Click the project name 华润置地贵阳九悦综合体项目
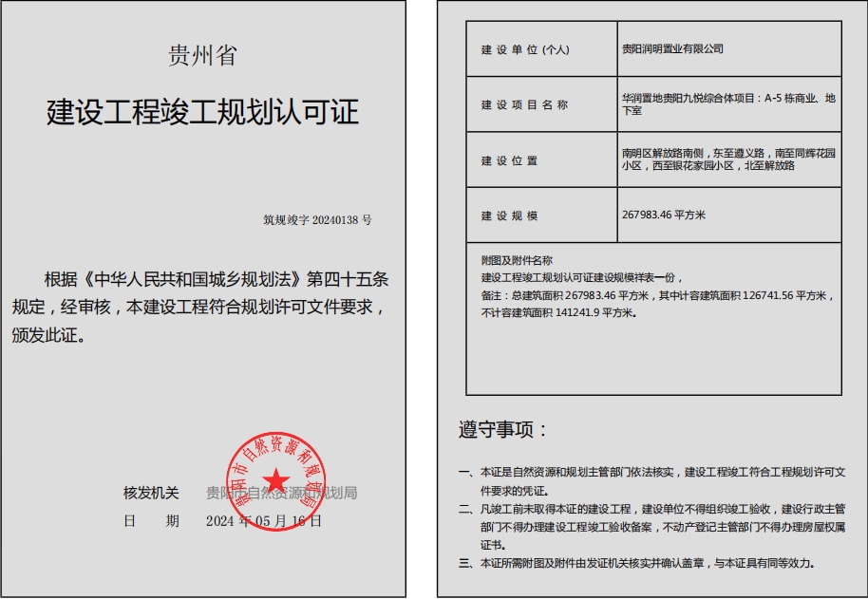The image size is (868, 599). [x=728, y=104]
